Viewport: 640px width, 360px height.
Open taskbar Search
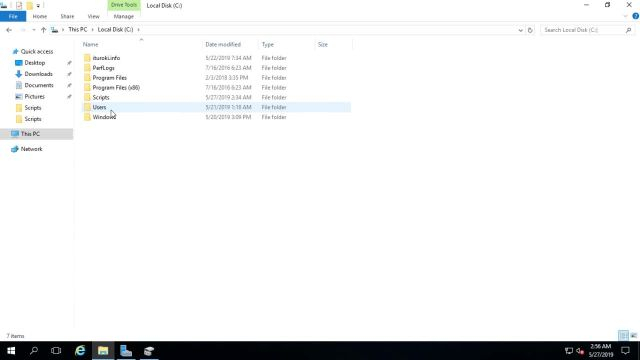(34, 351)
